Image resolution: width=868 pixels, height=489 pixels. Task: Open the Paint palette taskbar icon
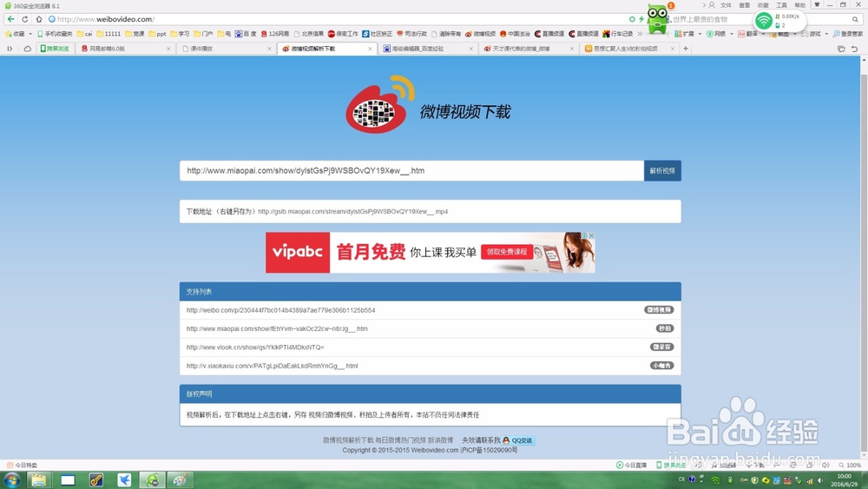tap(180, 479)
